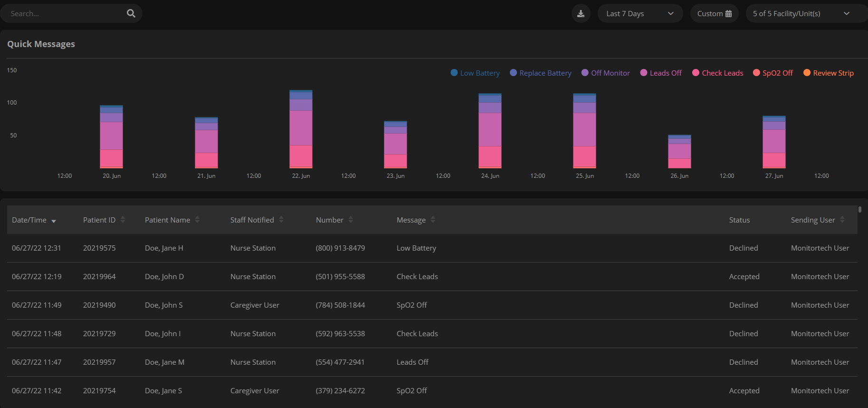Click the 26. Jun stacked bar

[679, 152]
